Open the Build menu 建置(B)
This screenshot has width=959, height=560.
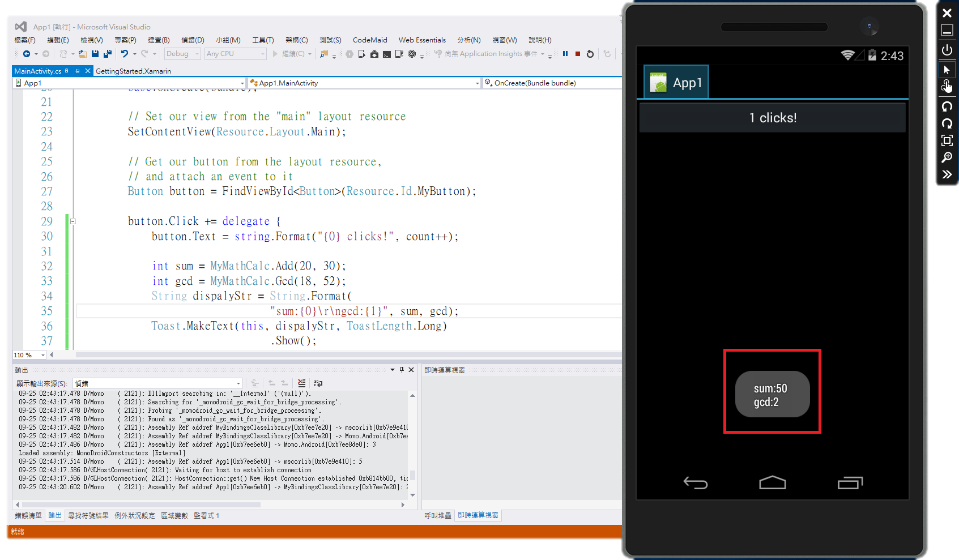(159, 40)
